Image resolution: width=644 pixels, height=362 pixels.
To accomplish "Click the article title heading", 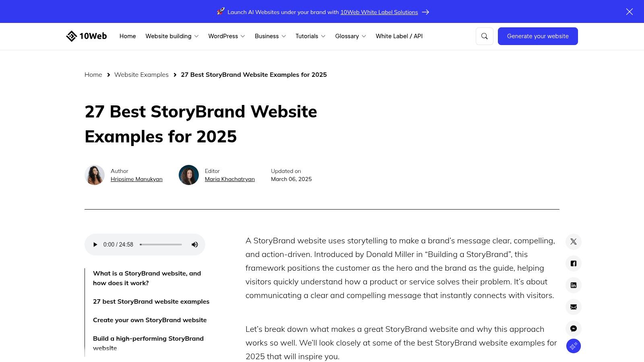I will pos(201,124).
